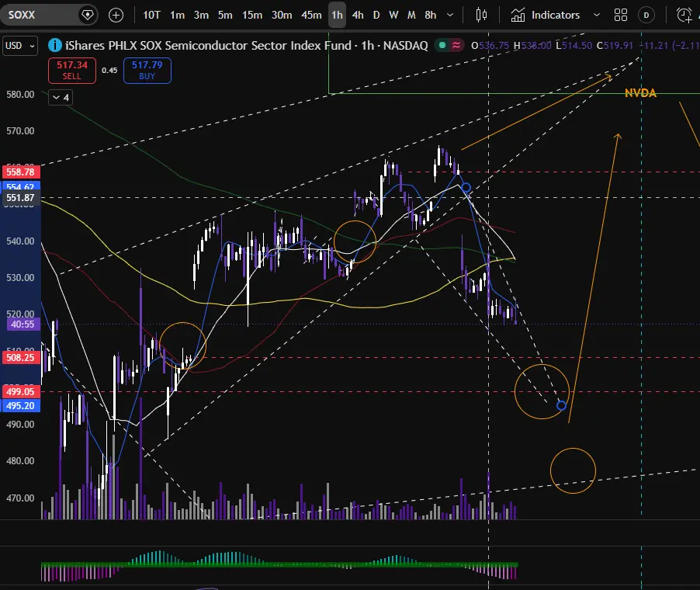Screen dimensions: 700x590
Task: Select the 3m interval
Action: point(201,16)
